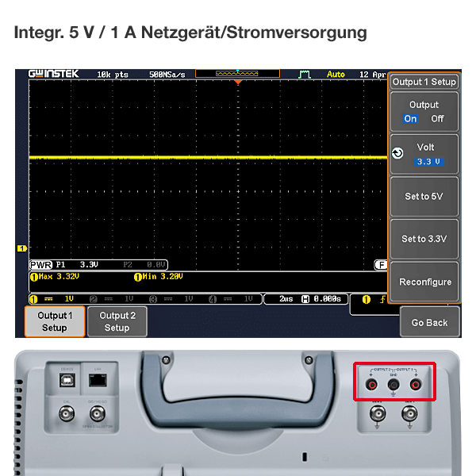This screenshot has height=476, width=476.
Task: Click the left screw on the handle
Action: click(166, 360)
